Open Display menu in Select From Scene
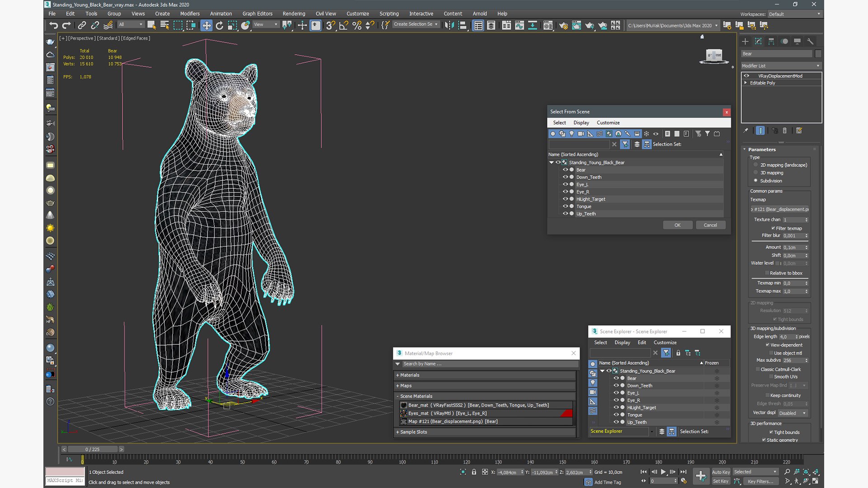The image size is (868, 488). coord(581,122)
